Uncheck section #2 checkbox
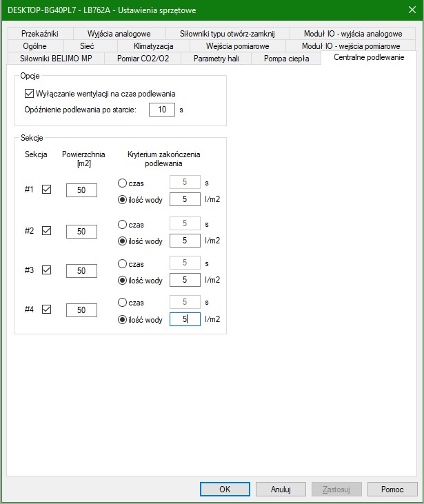The width and height of the screenshot is (424, 504). (x=47, y=231)
